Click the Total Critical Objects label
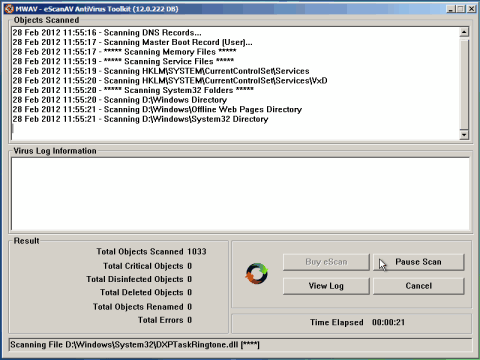The width and height of the screenshot is (480, 360). (x=143, y=266)
